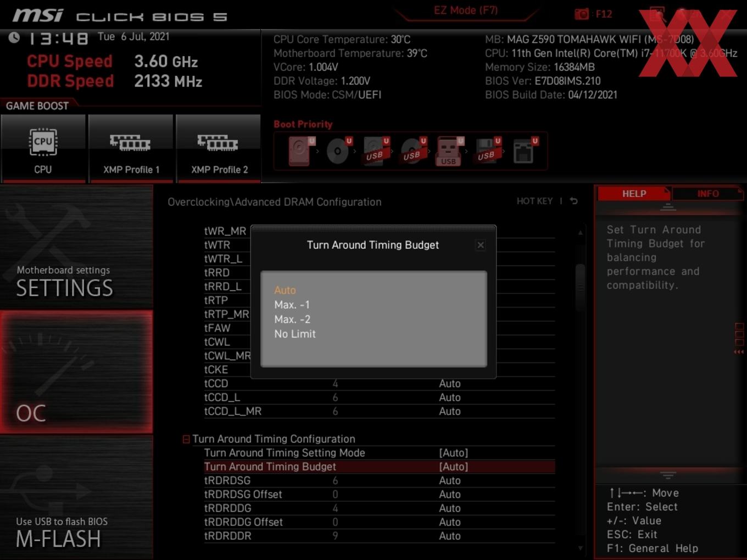Choose Max. -2 in the timing budget popup

click(292, 319)
